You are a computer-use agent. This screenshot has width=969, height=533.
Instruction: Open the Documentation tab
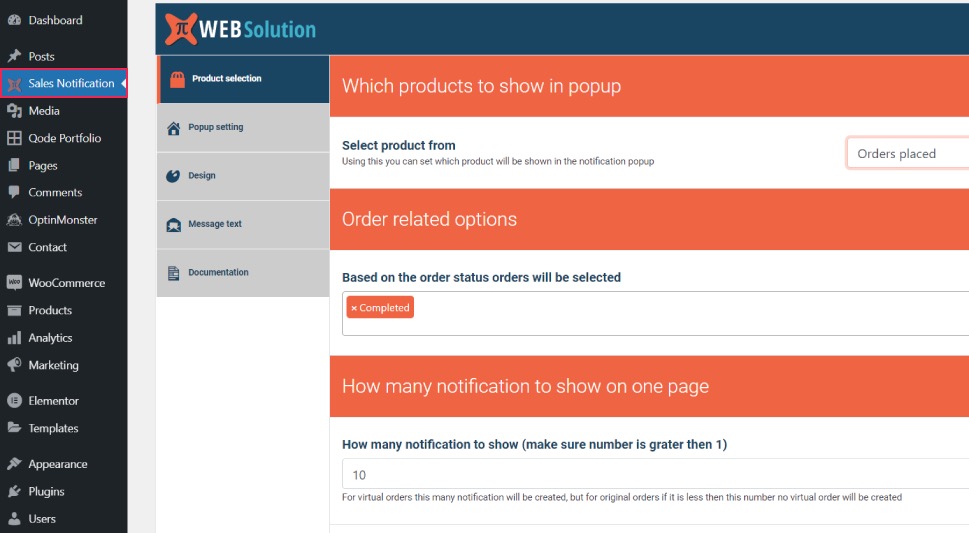coord(243,273)
